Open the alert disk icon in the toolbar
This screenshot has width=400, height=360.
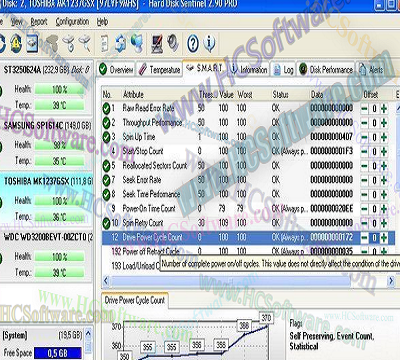coord(16,43)
